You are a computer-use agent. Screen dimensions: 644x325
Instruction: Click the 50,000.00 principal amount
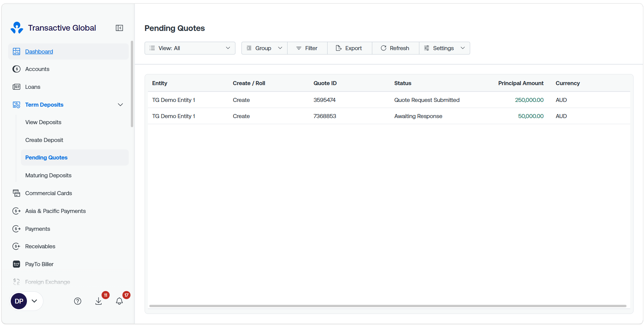click(531, 116)
